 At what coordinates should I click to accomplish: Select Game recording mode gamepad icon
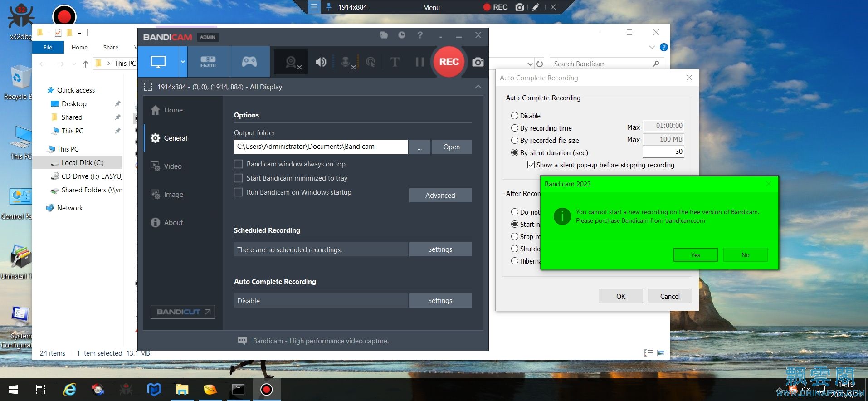click(249, 62)
